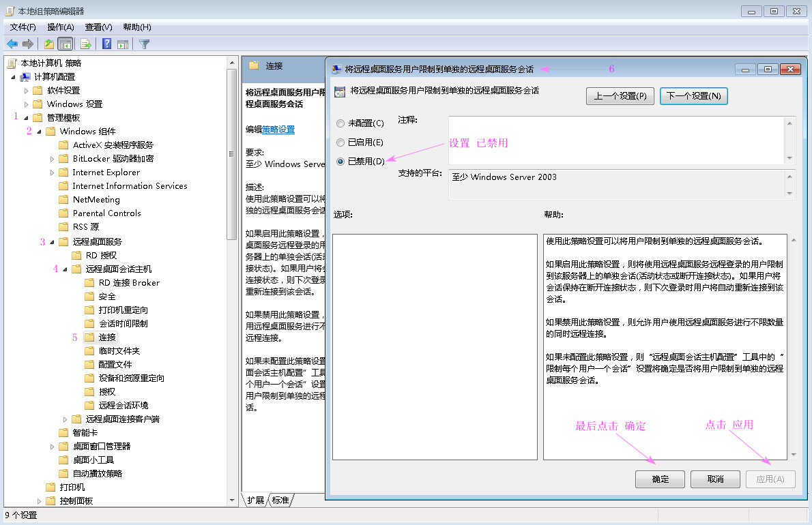Click the Forward navigation arrow
The image size is (812, 525).
[26, 43]
